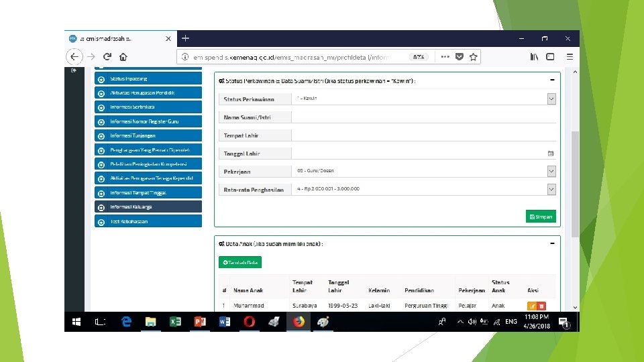
Task: Click green Tambah Data button
Action: pyautogui.click(x=240, y=262)
